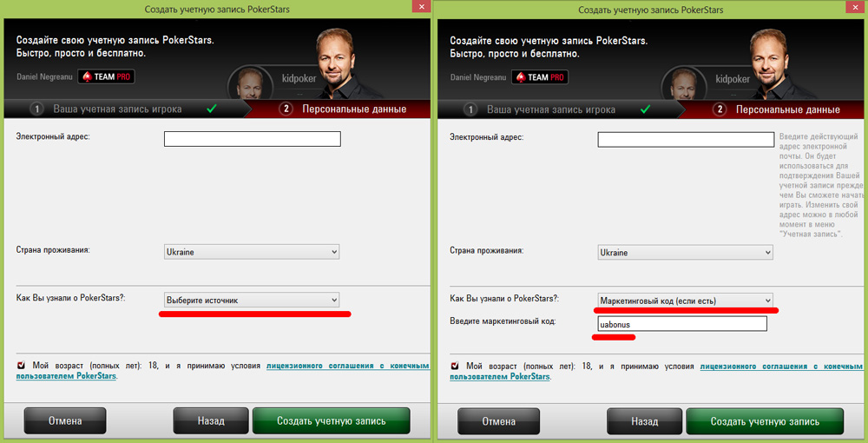Open license agreement link in right window
The height and width of the screenshot is (443, 868).
(656, 371)
